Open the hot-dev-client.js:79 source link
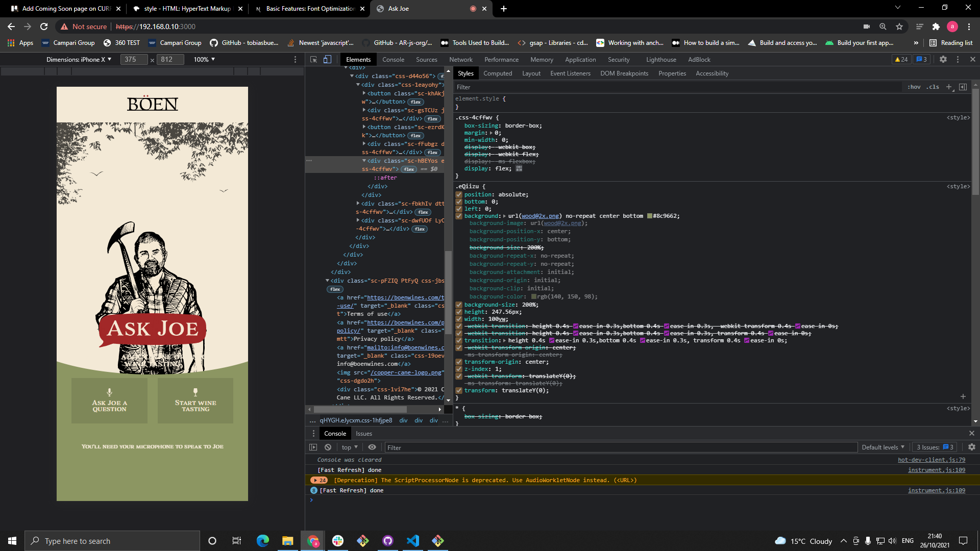Image resolution: width=980 pixels, height=551 pixels. [932, 460]
